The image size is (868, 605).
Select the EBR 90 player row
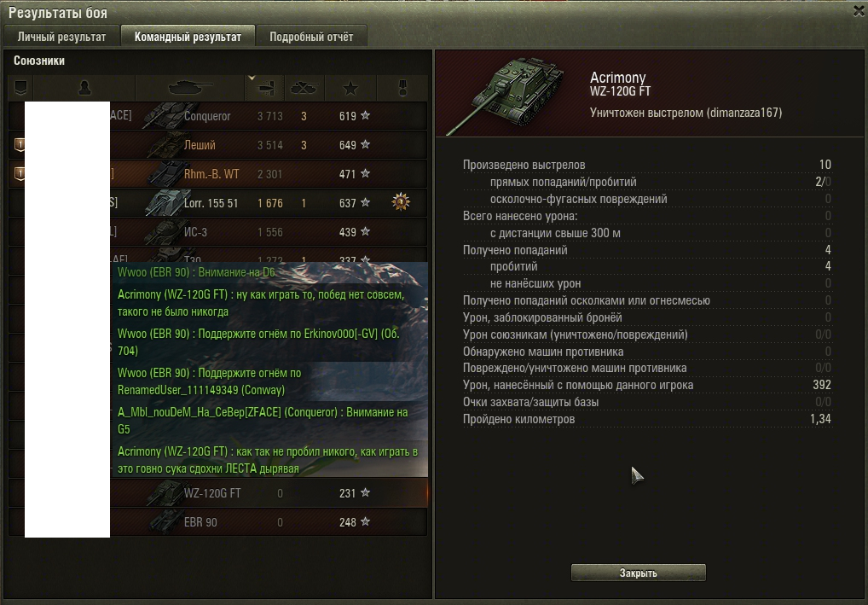coord(218,522)
